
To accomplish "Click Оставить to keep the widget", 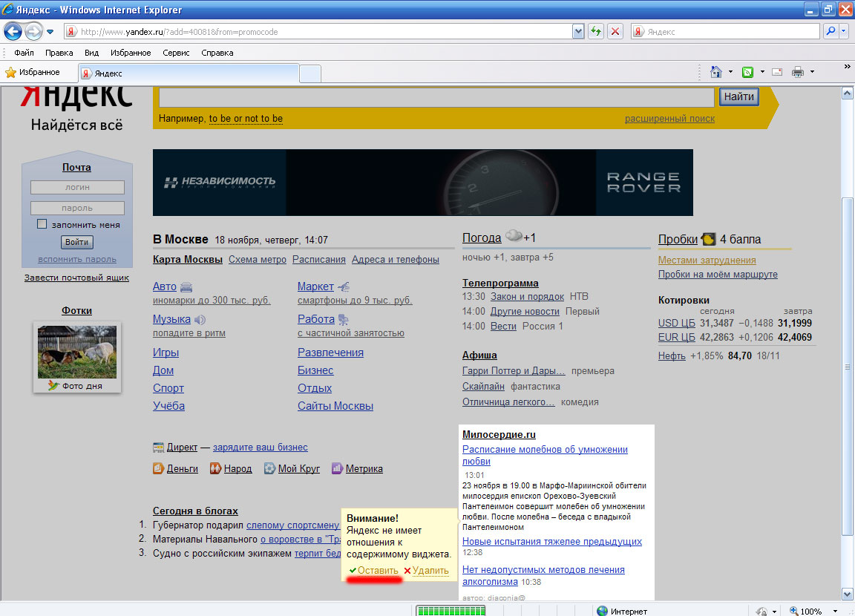I will pyautogui.click(x=378, y=571).
